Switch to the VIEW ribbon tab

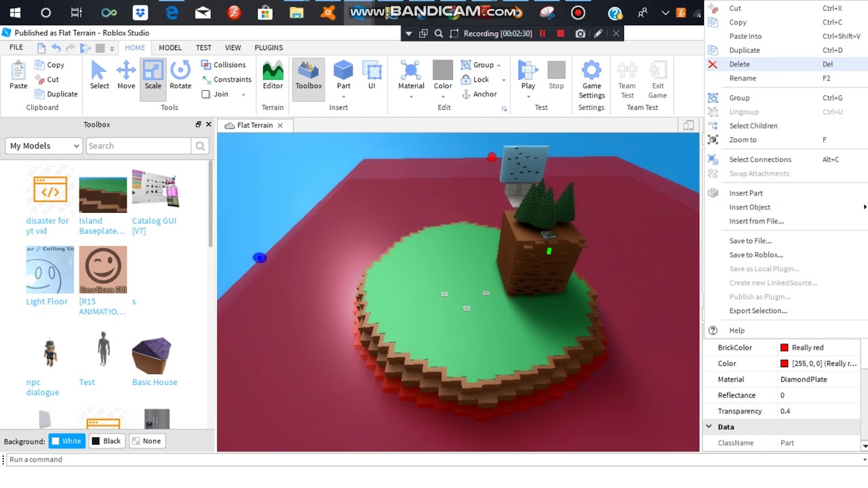coord(233,47)
